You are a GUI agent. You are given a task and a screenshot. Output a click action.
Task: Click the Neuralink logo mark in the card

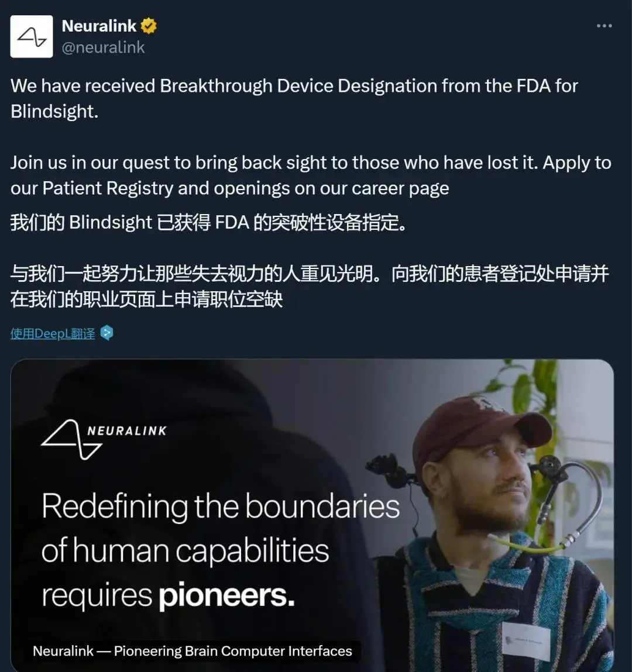[x=71, y=440]
